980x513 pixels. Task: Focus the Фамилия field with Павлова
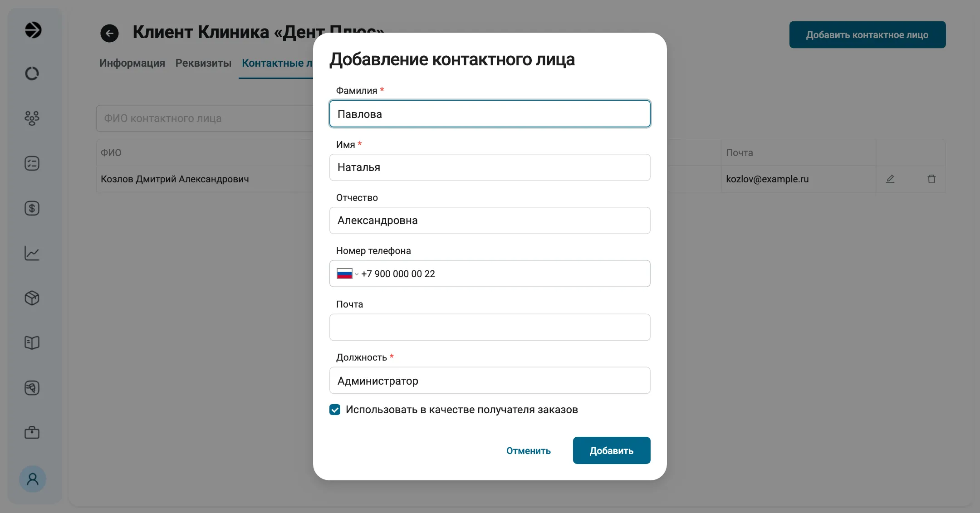pos(490,114)
